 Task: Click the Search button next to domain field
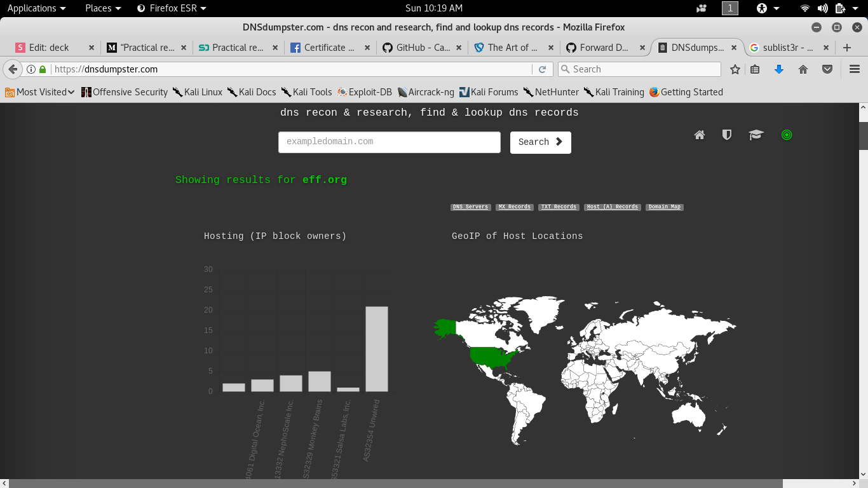[x=541, y=142]
